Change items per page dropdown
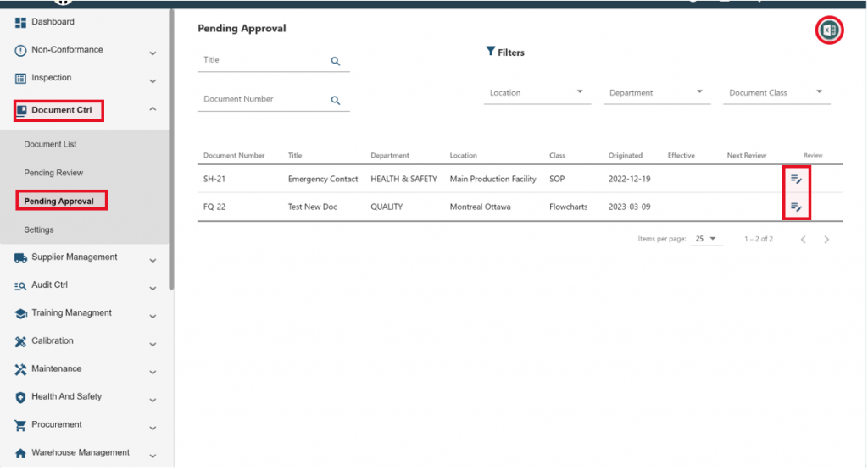Image resolution: width=868 pixels, height=470 pixels. pos(705,240)
